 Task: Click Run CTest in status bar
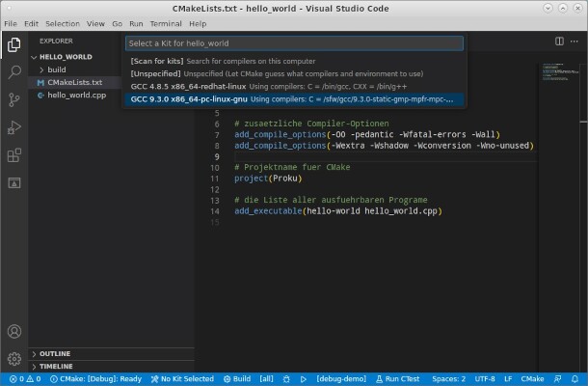[397, 379]
